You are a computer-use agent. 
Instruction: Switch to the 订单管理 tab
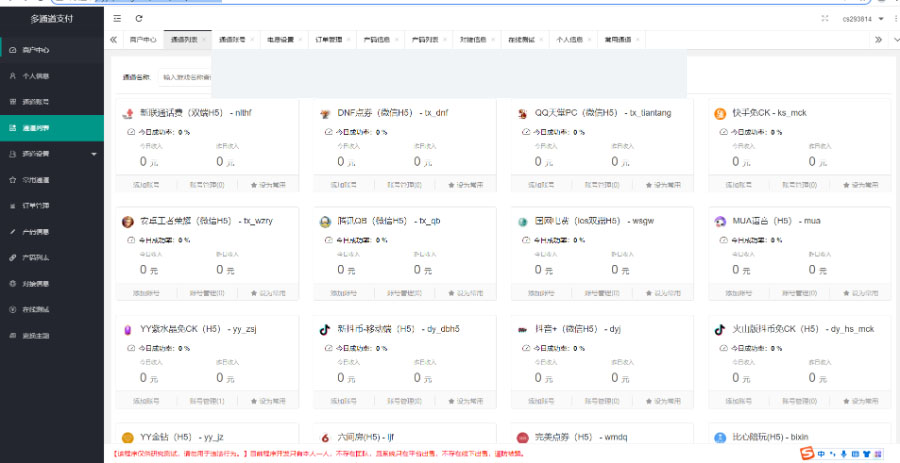328,40
